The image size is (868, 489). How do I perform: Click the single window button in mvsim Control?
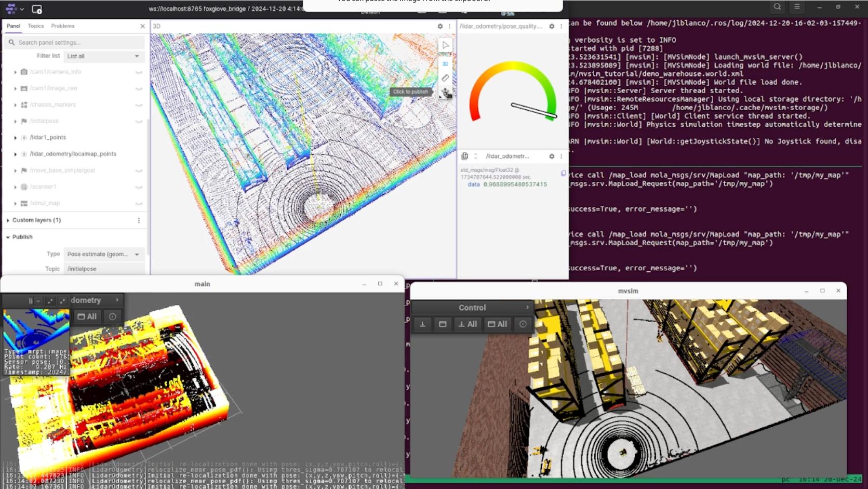(443, 324)
